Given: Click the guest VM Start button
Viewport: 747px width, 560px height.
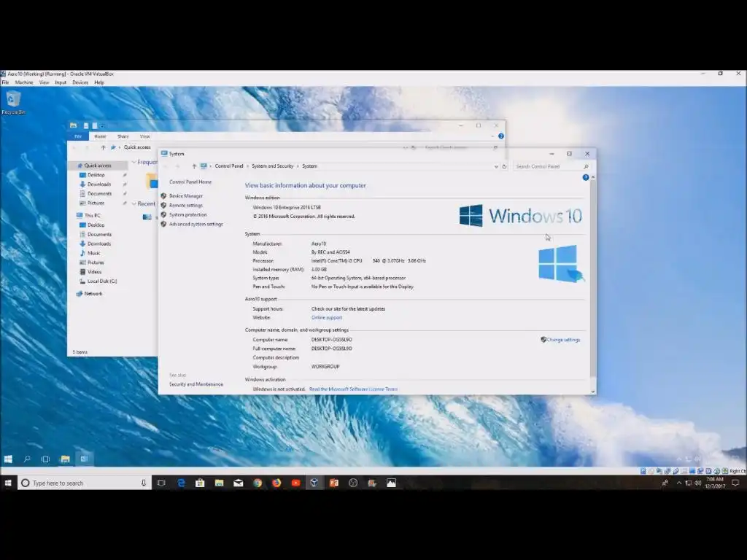Looking at the screenshot, I should 8,459.
